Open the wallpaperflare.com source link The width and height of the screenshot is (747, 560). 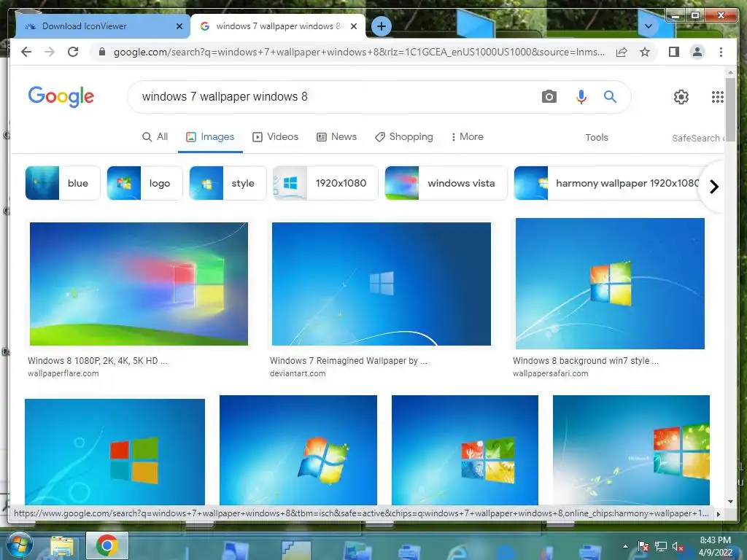coord(63,373)
